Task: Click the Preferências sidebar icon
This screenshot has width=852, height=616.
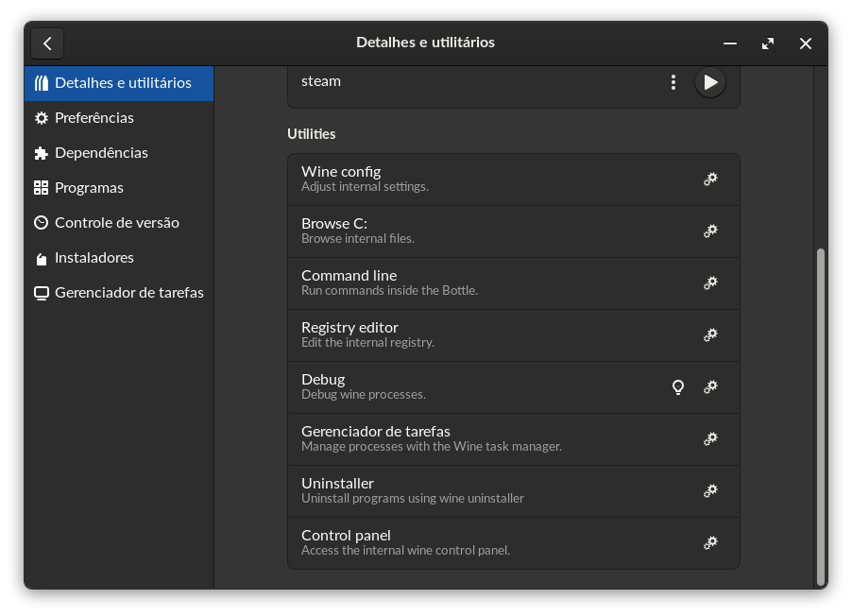Action: 41,117
